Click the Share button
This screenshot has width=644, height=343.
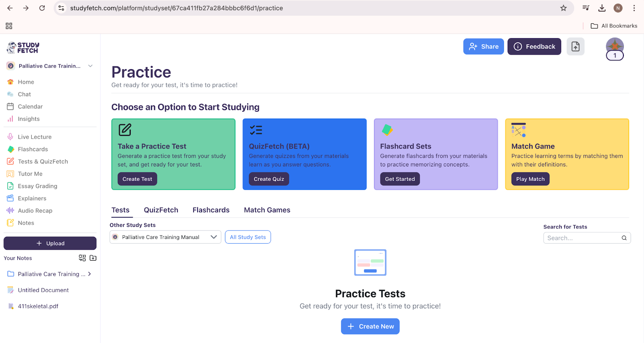(x=483, y=47)
